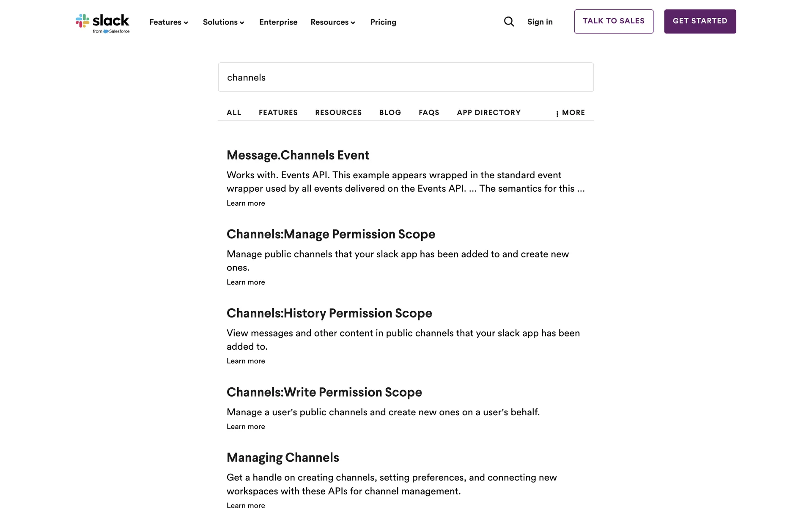
Task: Open the Pricing page
Action: [x=383, y=22]
